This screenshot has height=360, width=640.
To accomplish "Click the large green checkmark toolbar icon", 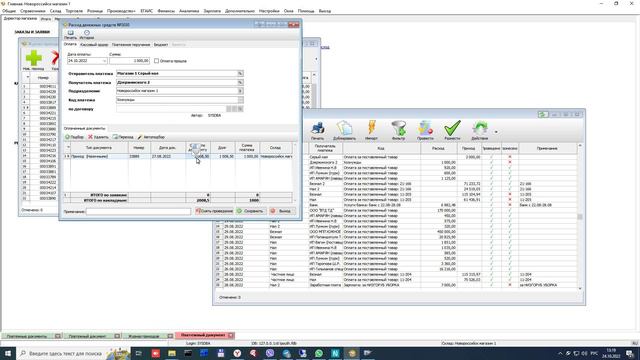I will point(452,128).
